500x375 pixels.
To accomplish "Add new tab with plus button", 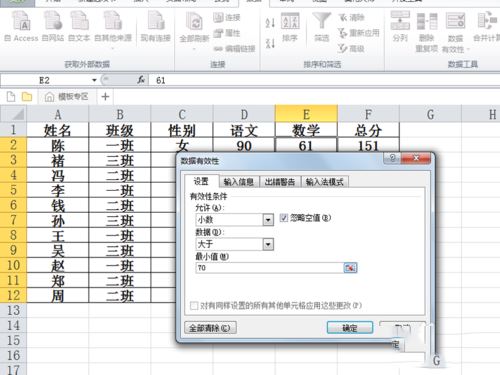I will coord(105,97).
